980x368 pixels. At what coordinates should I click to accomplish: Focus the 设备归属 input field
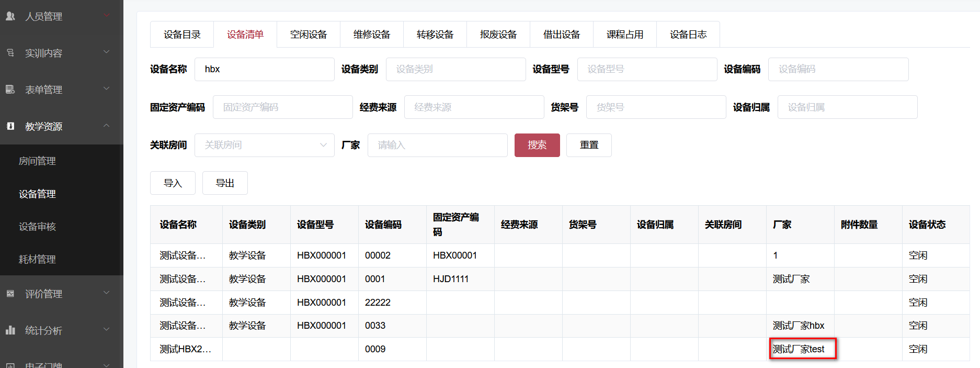tap(847, 107)
